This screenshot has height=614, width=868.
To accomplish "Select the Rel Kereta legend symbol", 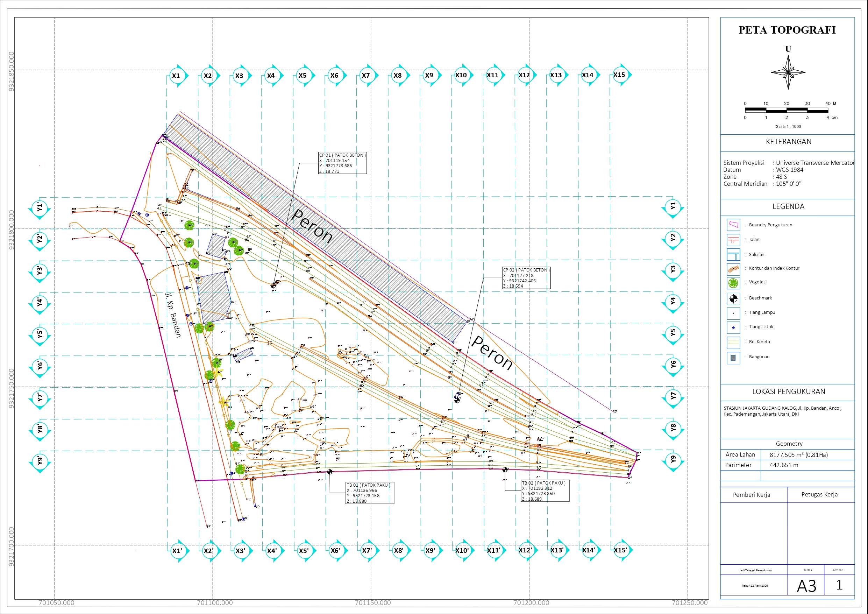I will pyautogui.click(x=733, y=343).
